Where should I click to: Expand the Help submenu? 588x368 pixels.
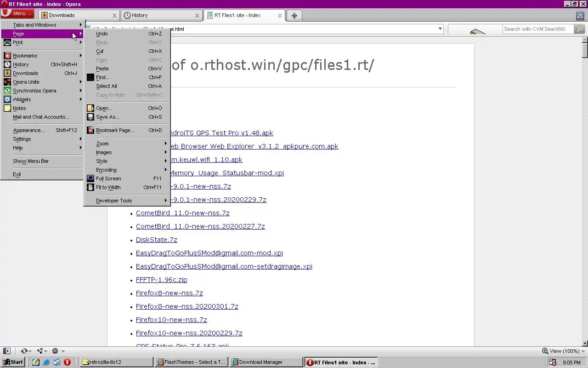pos(43,148)
